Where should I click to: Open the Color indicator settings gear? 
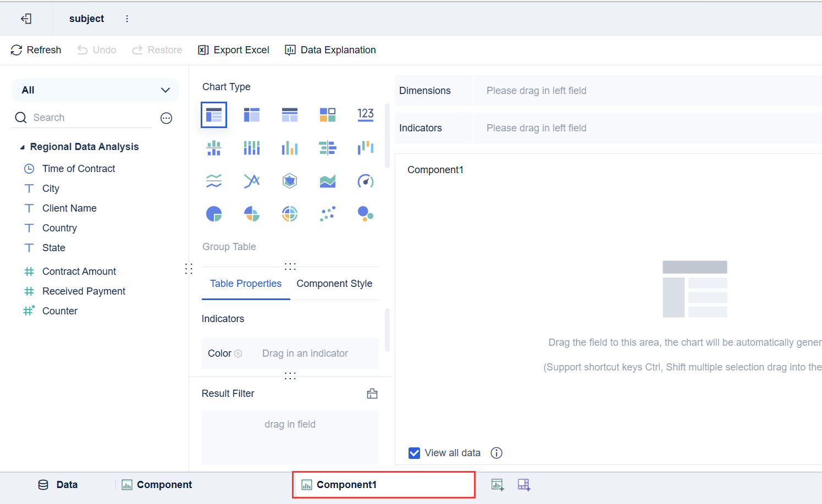238,353
